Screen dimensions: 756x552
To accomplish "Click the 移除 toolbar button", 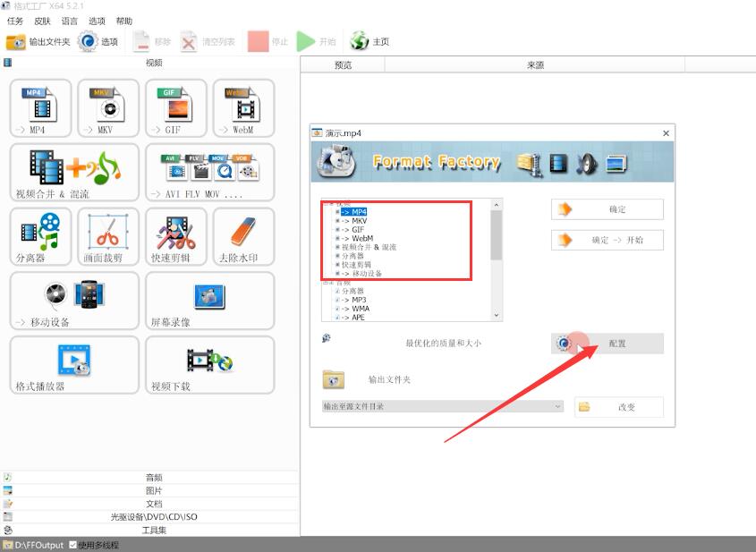I will (x=152, y=42).
